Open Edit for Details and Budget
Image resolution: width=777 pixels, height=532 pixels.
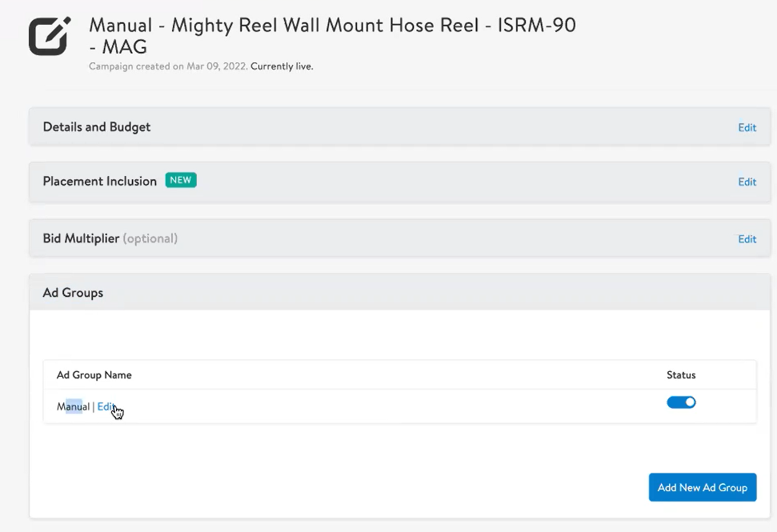pyautogui.click(x=746, y=127)
